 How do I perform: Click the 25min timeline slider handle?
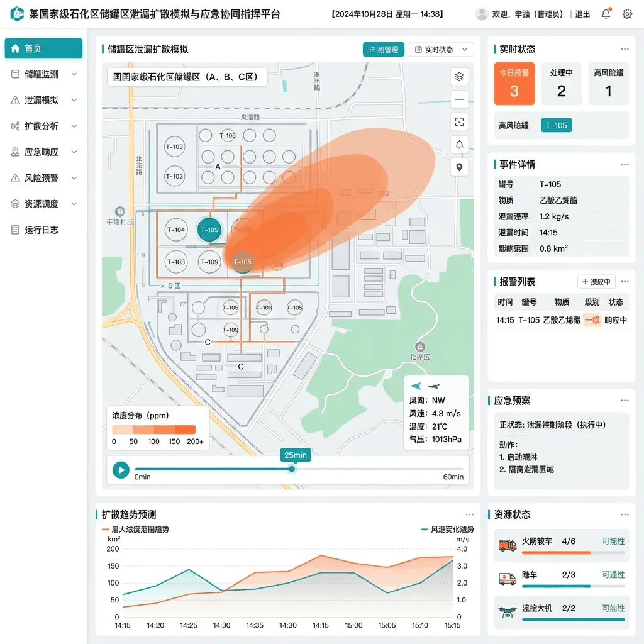(x=292, y=469)
